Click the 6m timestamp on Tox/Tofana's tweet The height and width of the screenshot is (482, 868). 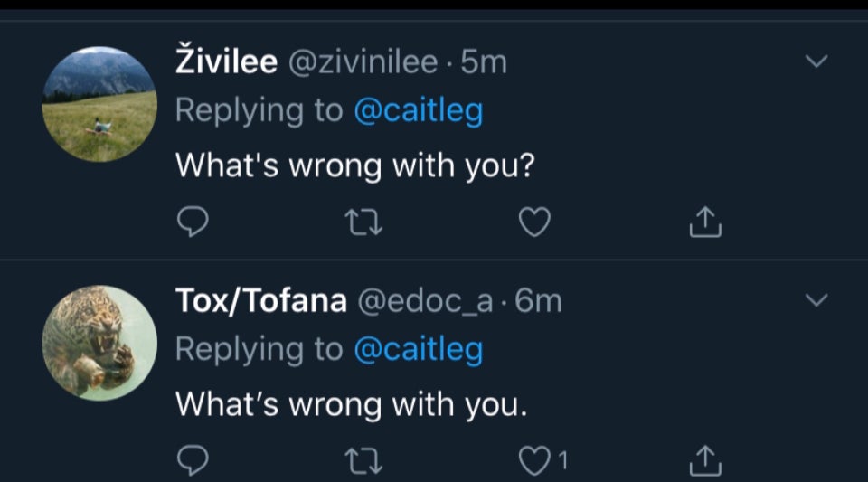click(539, 301)
